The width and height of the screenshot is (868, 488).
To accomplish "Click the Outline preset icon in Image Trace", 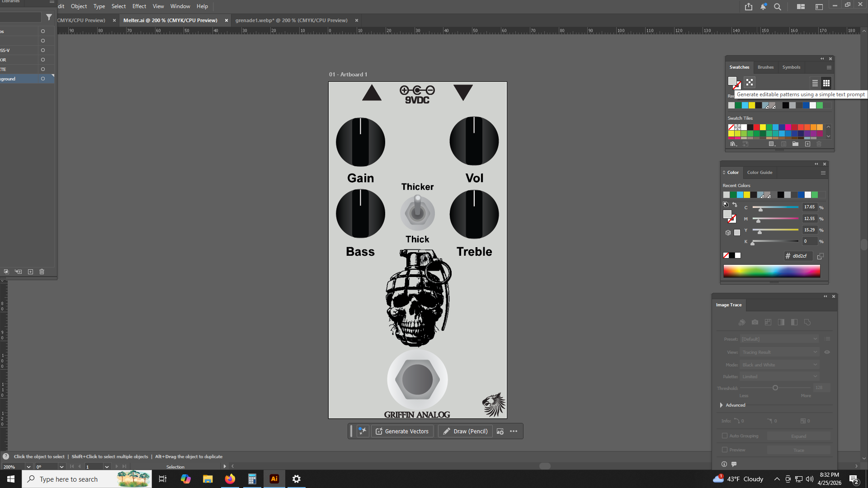I will [x=807, y=322].
